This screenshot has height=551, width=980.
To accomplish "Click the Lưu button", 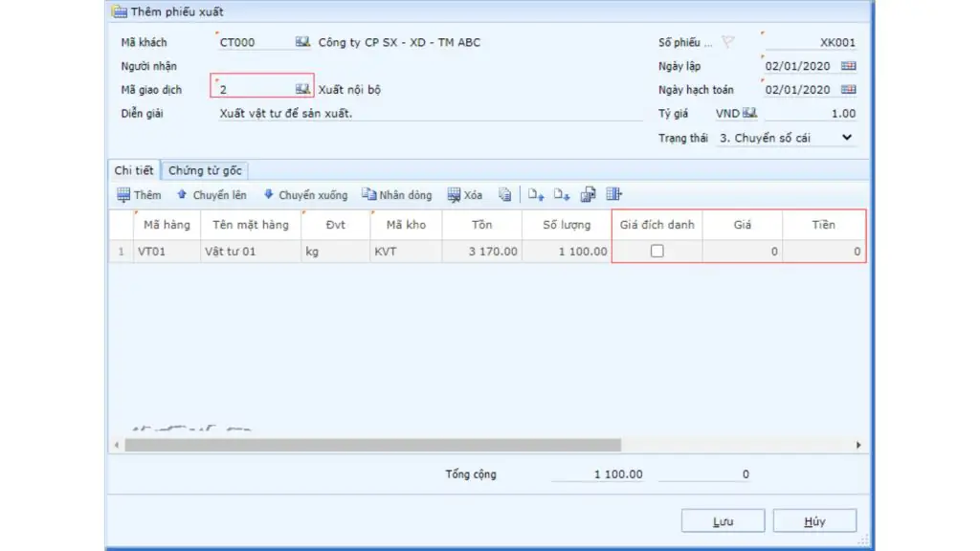I will tap(724, 521).
